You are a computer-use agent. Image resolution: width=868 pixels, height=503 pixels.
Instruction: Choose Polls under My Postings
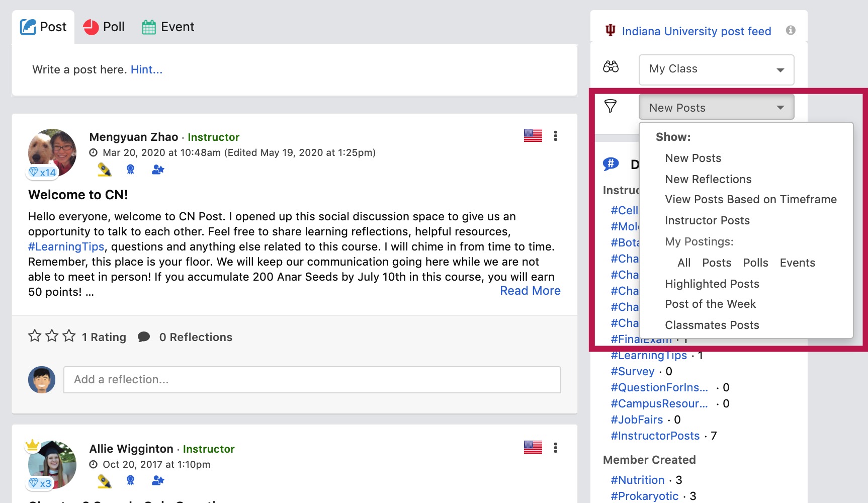pyautogui.click(x=755, y=263)
